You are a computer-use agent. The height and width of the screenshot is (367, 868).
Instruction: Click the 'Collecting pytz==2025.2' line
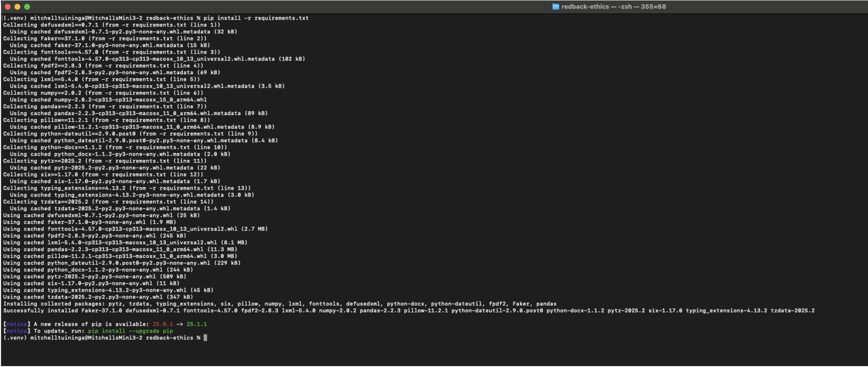105,161
